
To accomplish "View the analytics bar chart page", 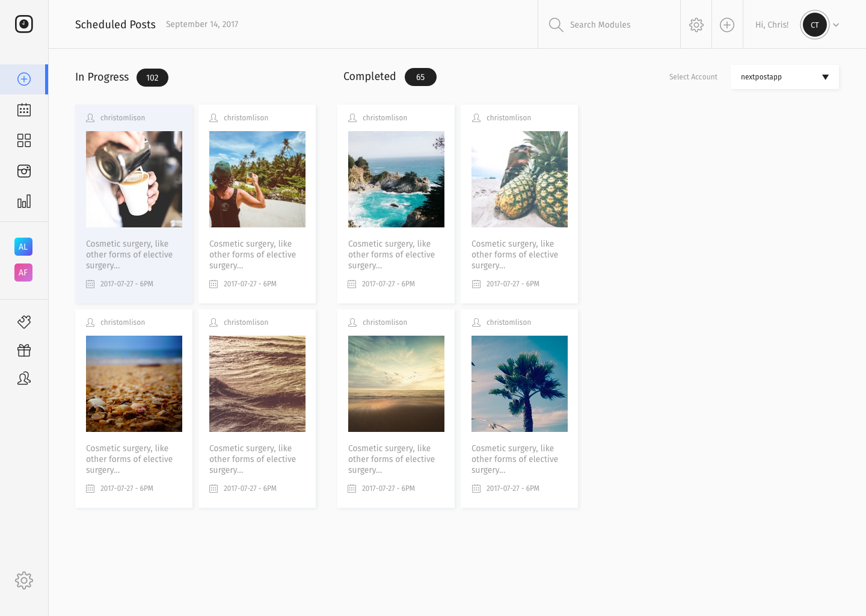I will pos(24,202).
